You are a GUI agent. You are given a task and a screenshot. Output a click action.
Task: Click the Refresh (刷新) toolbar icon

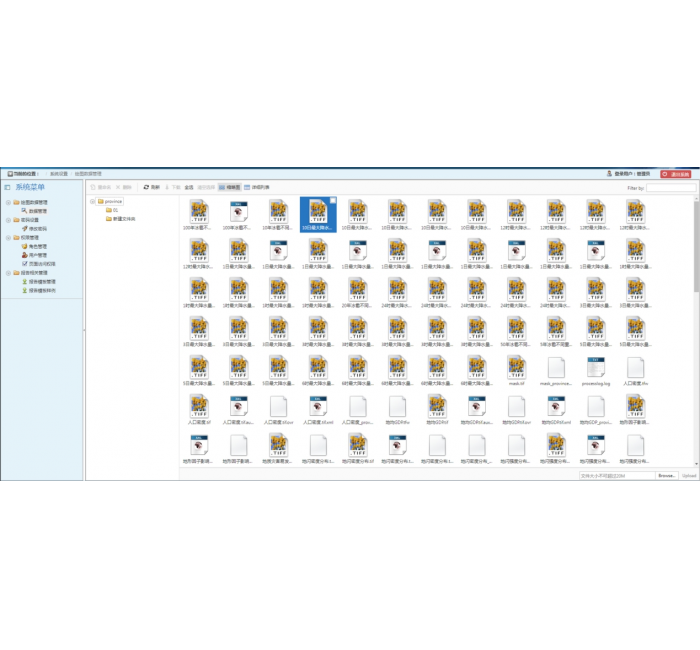[151, 187]
